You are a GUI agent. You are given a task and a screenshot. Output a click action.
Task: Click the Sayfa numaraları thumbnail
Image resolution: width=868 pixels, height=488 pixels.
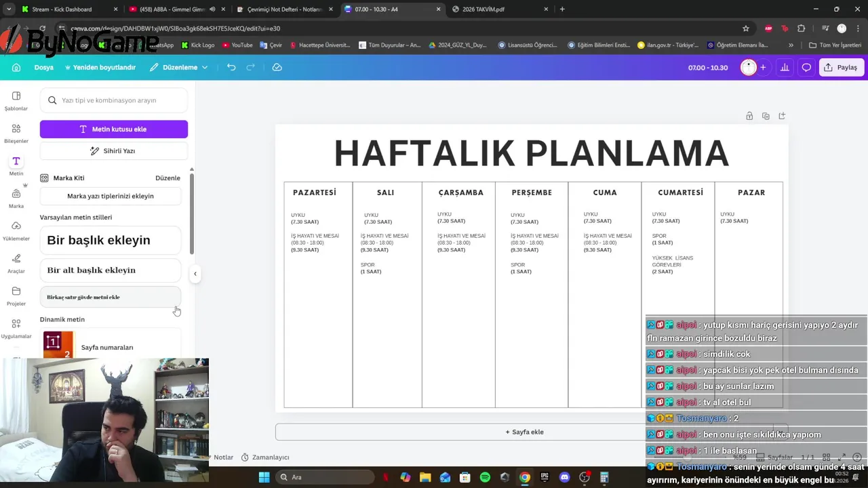pyautogui.click(x=58, y=344)
